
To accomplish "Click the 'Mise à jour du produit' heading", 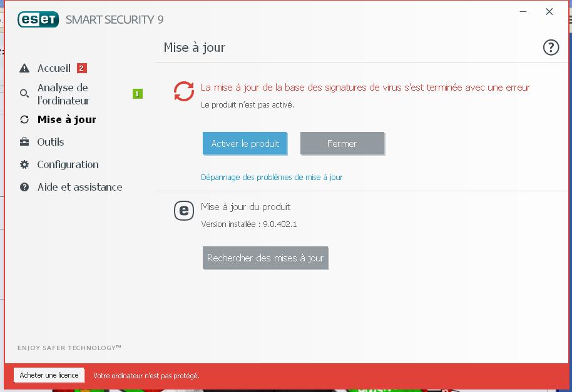I will [x=245, y=207].
